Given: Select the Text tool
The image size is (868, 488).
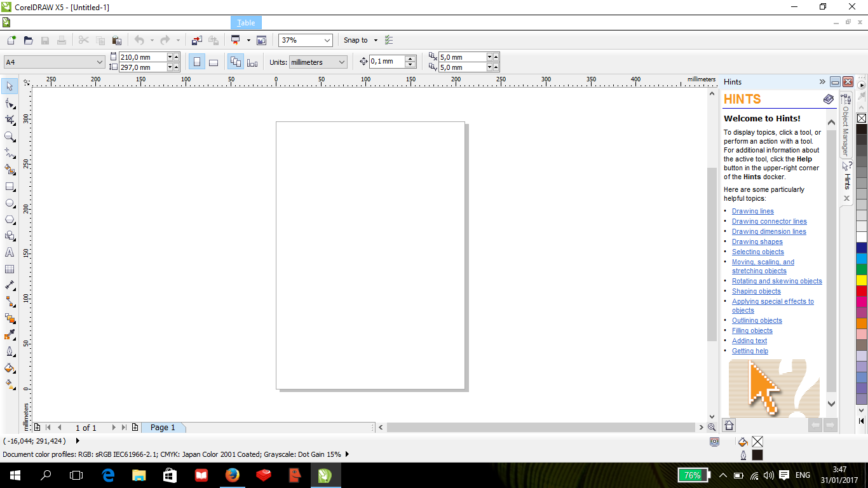Looking at the screenshot, I should [10, 252].
